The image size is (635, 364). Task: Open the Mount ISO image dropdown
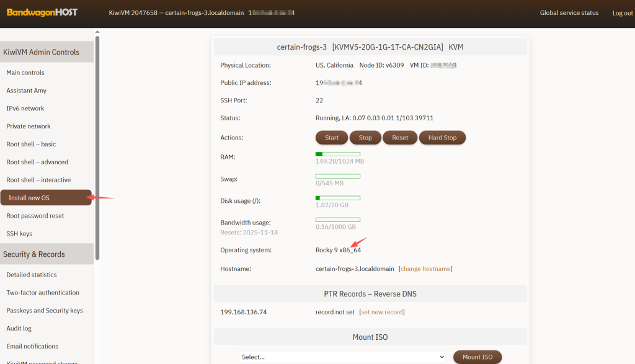342,357
